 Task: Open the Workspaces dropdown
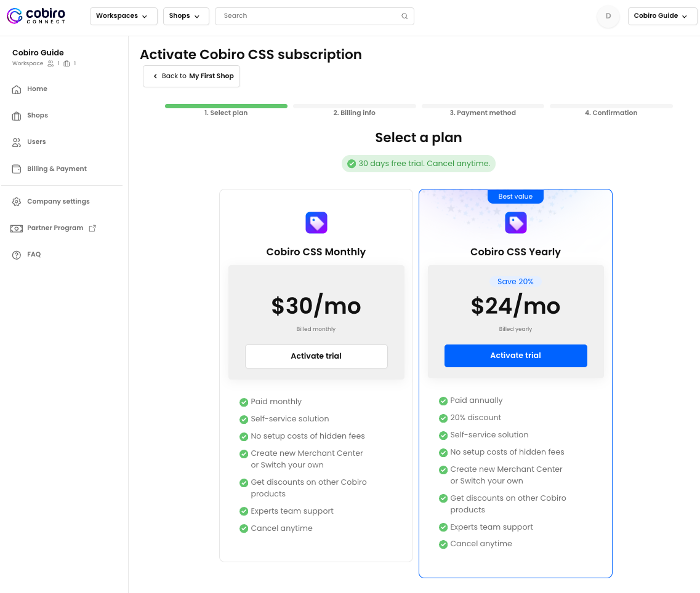tap(124, 16)
